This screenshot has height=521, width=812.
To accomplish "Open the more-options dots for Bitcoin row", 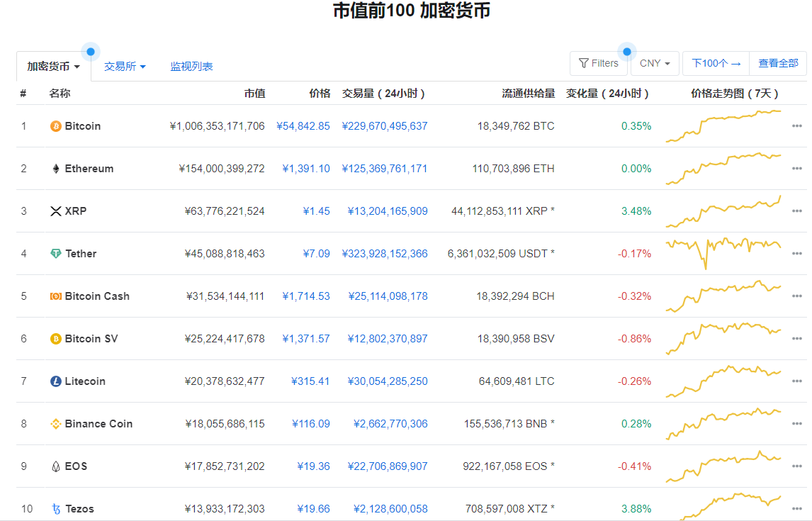I will tap(797, 126).
